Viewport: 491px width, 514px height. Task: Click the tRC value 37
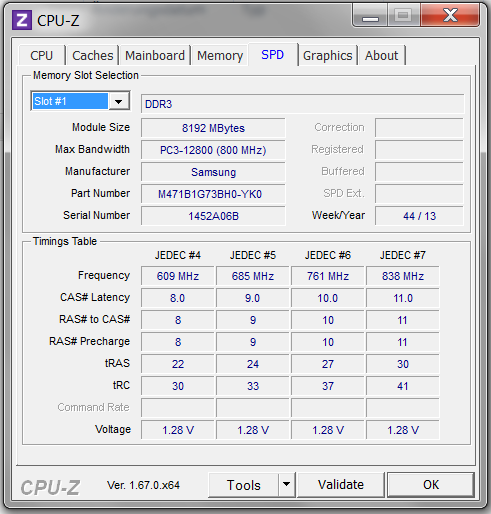click(x=328, y=386)
